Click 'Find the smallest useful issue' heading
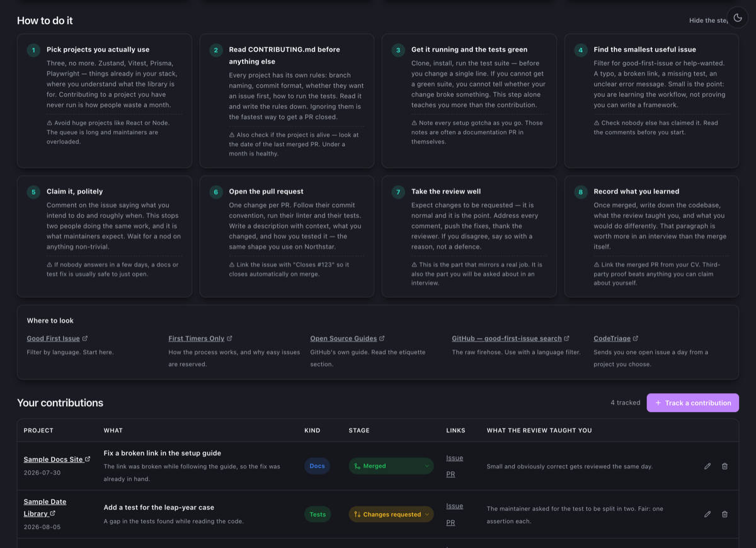 (x=645, y=49)
